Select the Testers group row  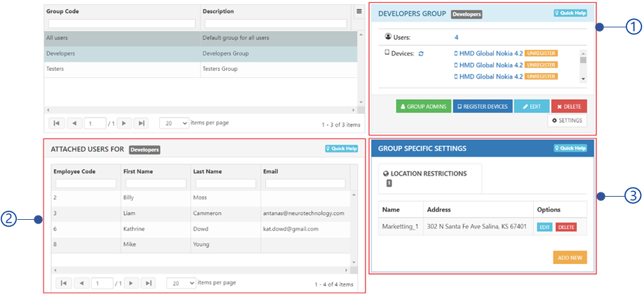[201, 69]
